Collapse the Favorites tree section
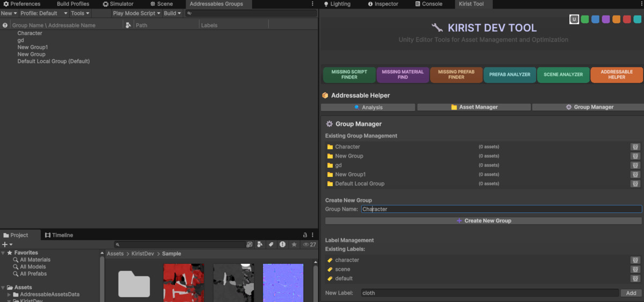Screen dimensions: 644x302 click(x=3, y=253)
